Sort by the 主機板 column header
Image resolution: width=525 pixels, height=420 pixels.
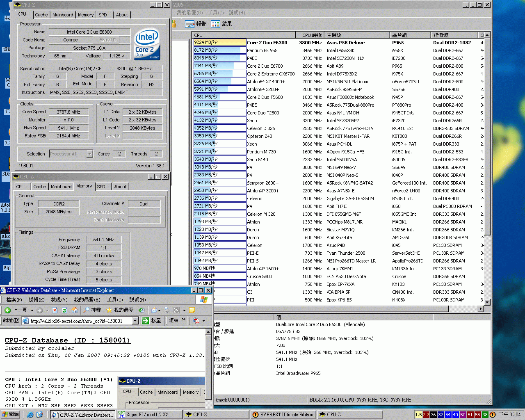(357, 35)
